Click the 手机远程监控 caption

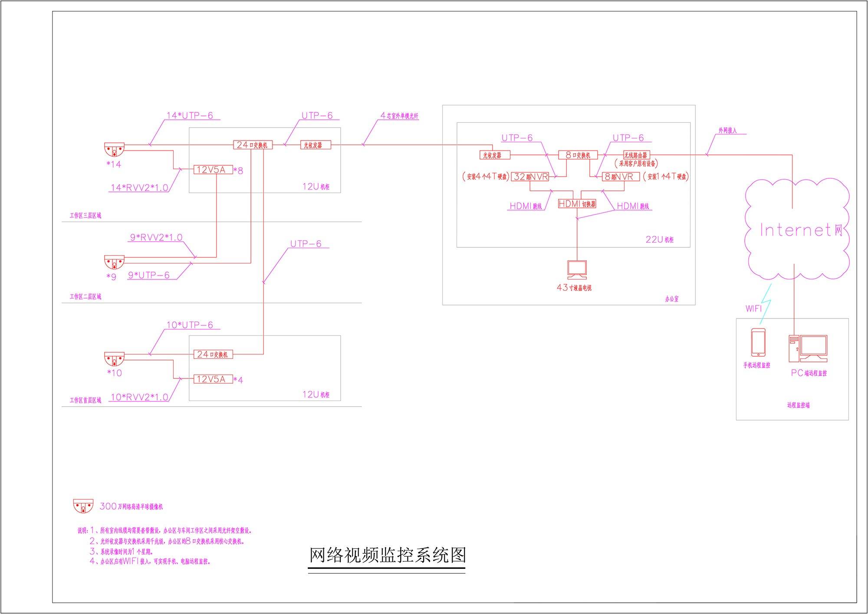(x=756, y=365)
